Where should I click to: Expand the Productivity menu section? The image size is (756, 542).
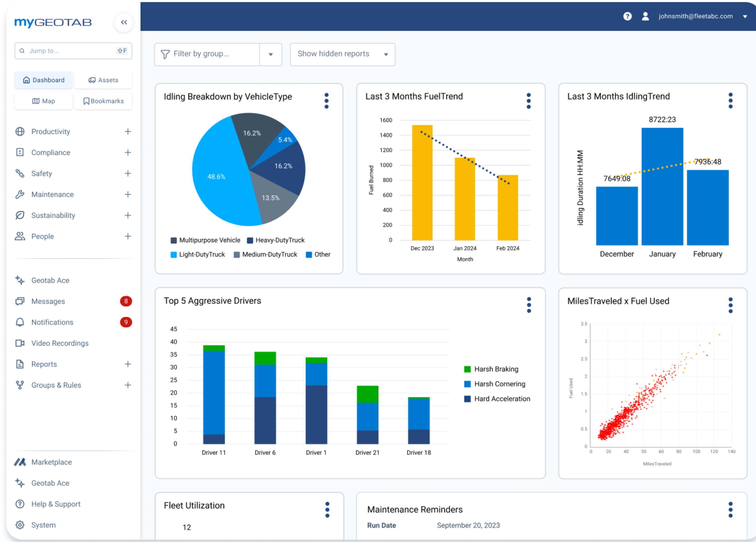tap(128, 131)
